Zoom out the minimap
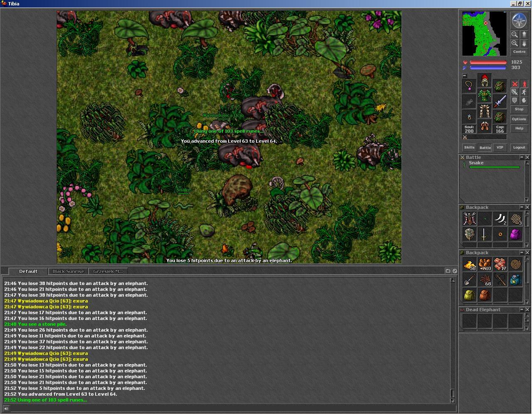532x414 pixels. coord(515,35)
